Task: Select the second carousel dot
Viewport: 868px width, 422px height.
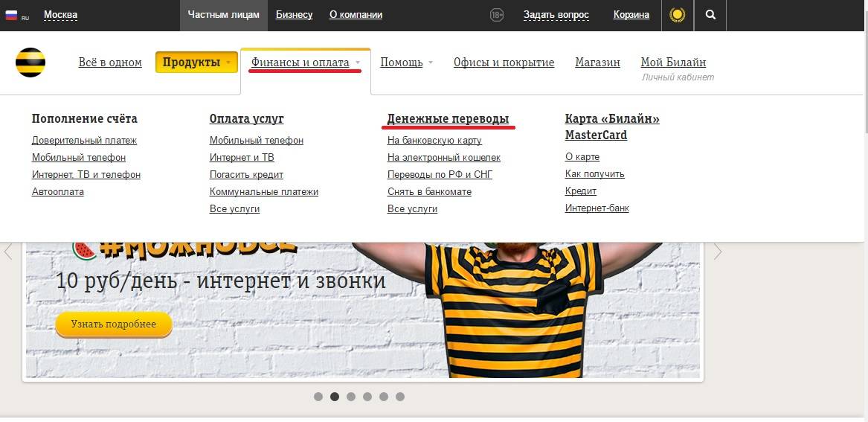Action: point(335,397)
